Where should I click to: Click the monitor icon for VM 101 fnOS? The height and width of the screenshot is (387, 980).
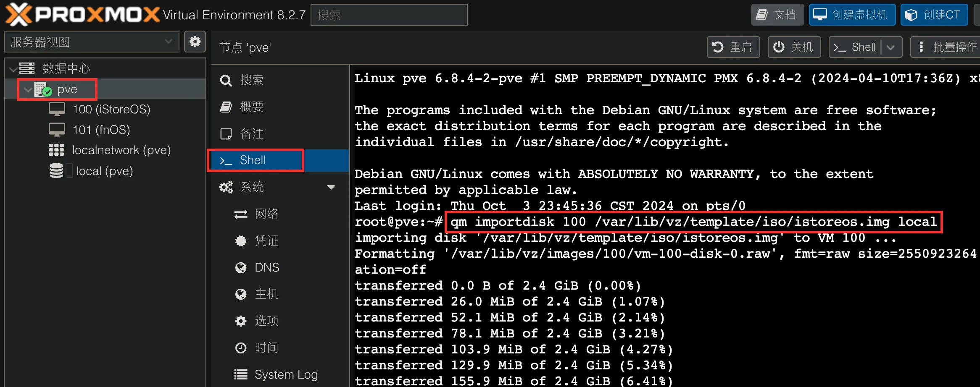(x=57, y=130)
